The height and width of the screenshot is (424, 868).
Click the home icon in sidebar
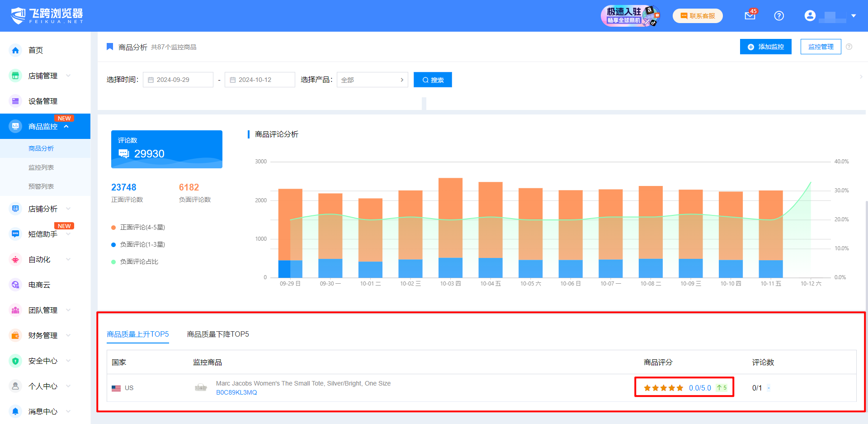(15, 50)
